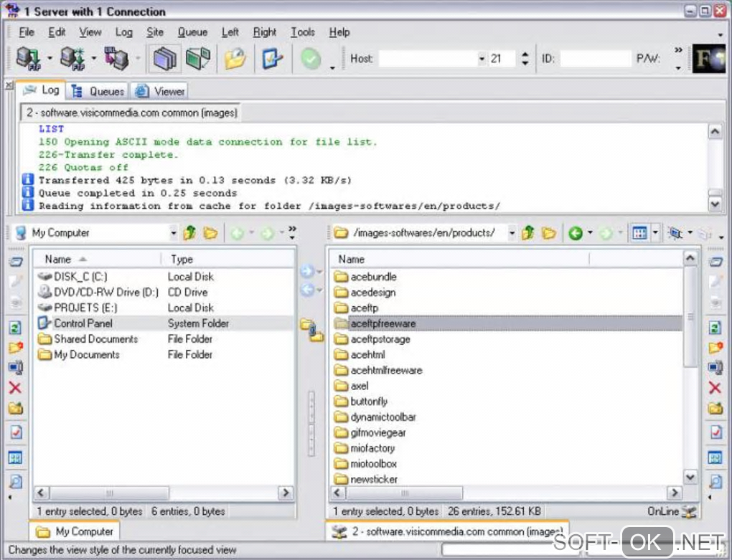Click into the Host input field
Viewport: 732px width, 560px height.
pyautogui.click(x=427, y=59)
